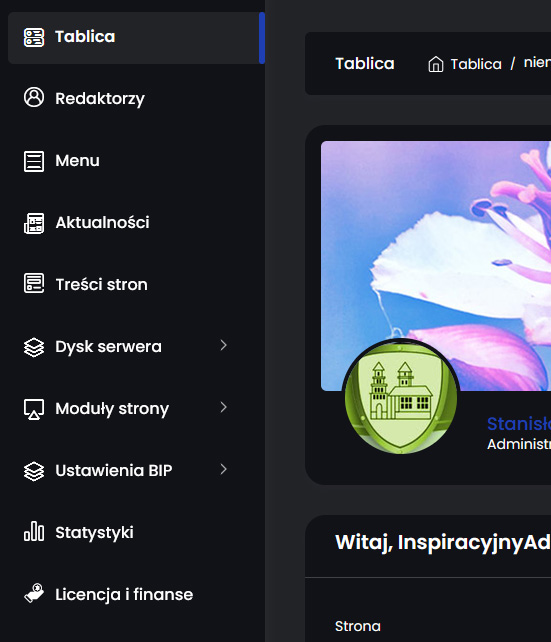This screenshot has height=642, width=551.
Task: Click the green coat-of-arms profile avatar
Action: tap(401, 396)
